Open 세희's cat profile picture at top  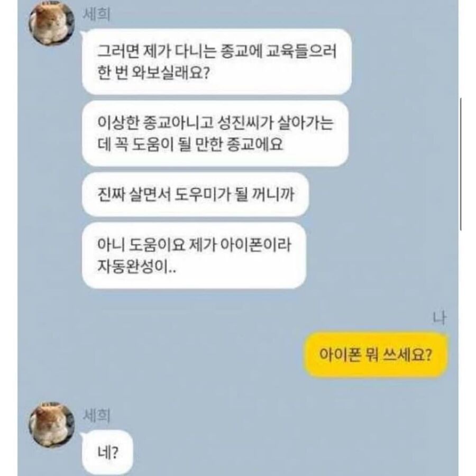coord(52,23)
